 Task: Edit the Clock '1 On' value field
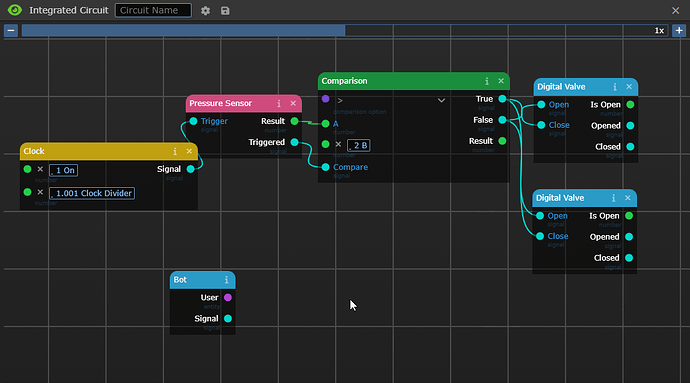click(63, 170)
